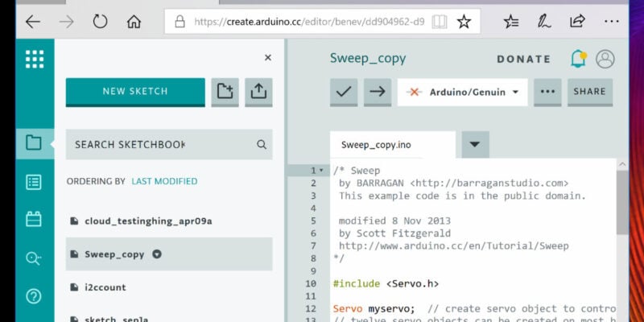Image resolution: width=644 pixels, height=322 pixels.
Task: Import a sketch using upload icon
Action: (x=258, y=92)
